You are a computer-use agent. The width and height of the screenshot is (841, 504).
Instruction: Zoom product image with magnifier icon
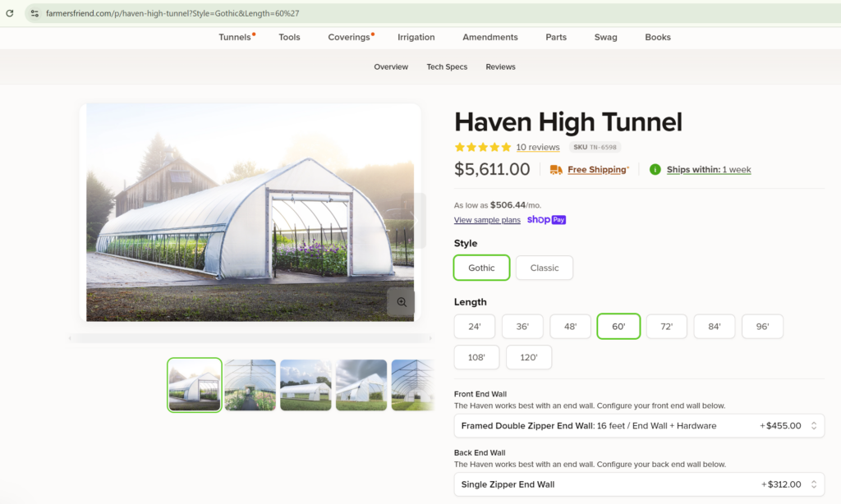(401, 302)
